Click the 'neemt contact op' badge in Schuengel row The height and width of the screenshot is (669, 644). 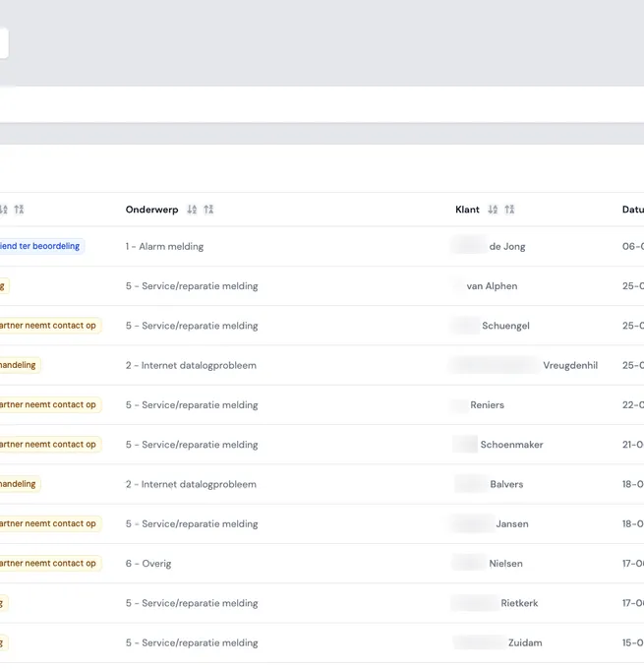49,326
